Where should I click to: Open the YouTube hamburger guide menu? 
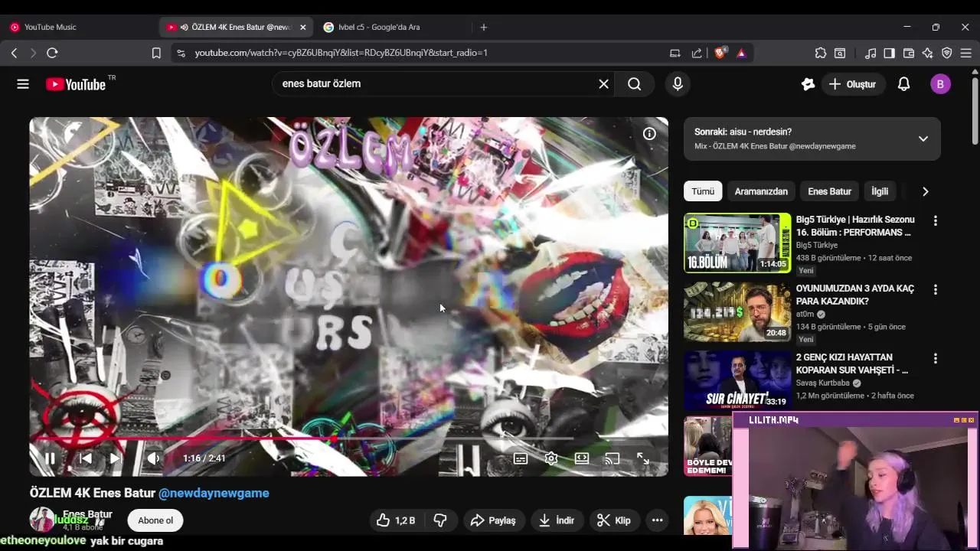tap(23, 84)
